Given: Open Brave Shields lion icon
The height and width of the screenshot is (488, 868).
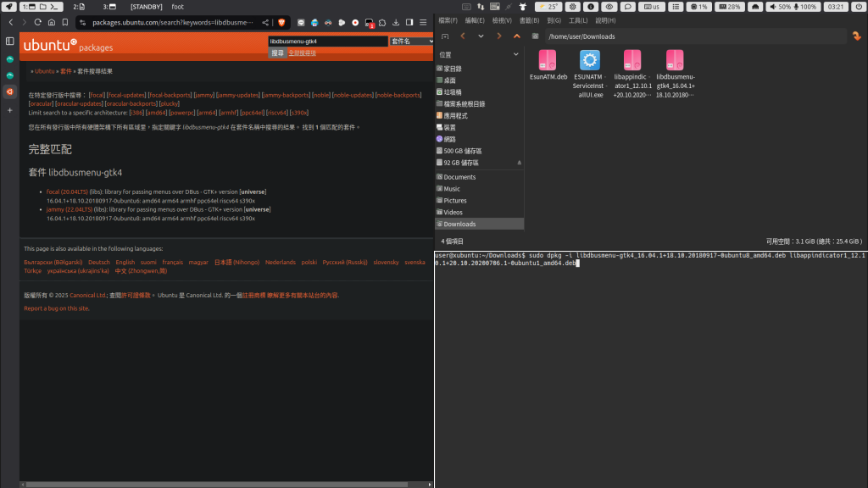Looking at the screenshot, I should (281, 23).
